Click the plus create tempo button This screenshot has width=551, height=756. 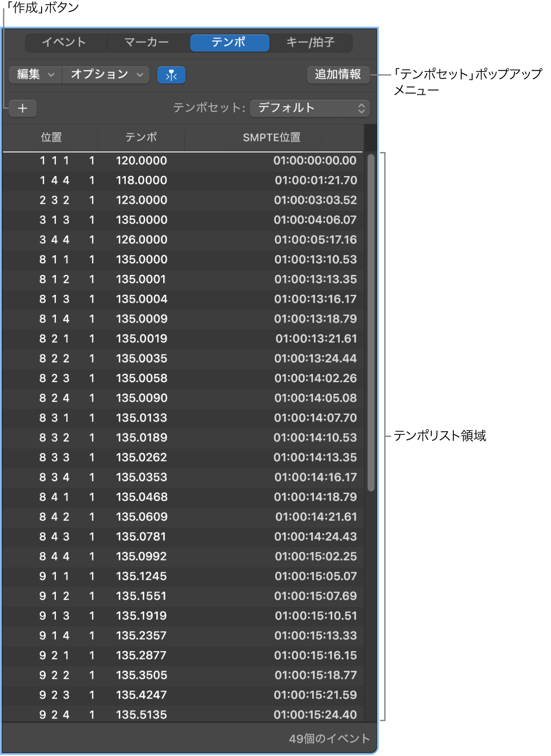pos(23,109)
